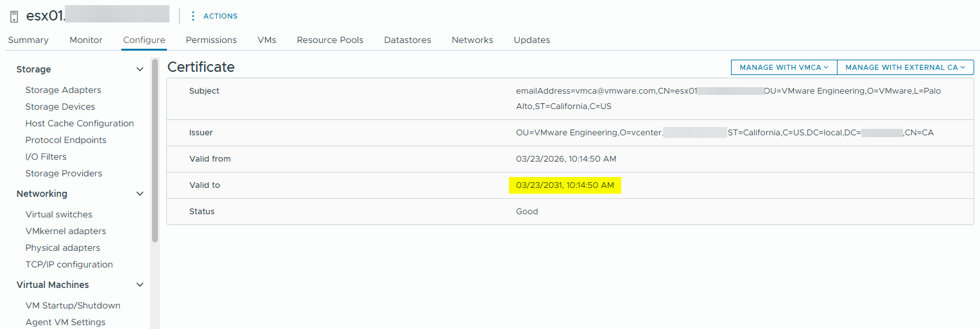The image size is (980, 329).
Task: Click the highlighted Valid to date value
Action: point(565,185)
